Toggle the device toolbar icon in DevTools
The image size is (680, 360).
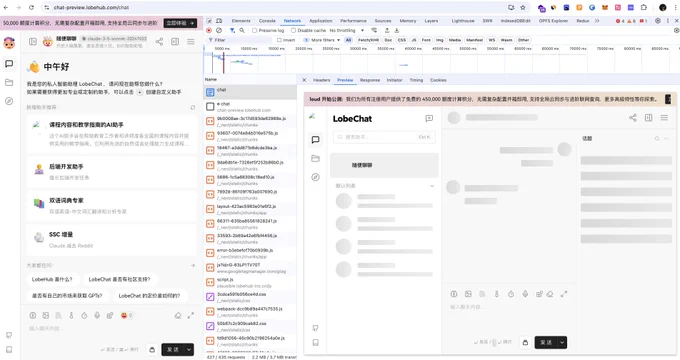tap(219, 20)
